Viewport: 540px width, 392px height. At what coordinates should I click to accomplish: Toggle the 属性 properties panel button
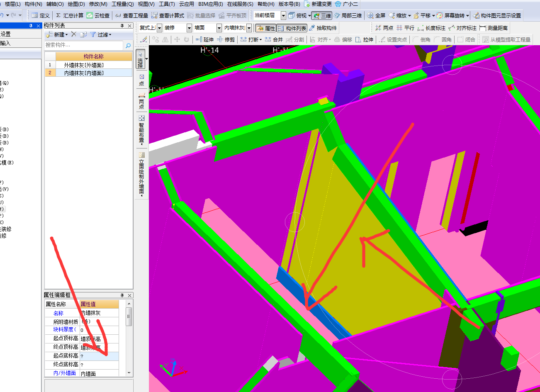265,28
